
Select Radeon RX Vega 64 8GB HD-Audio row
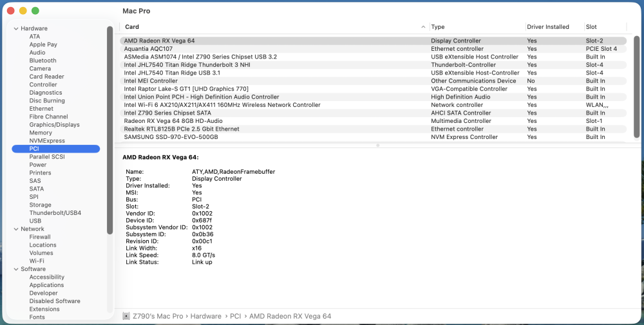point(373,121)
